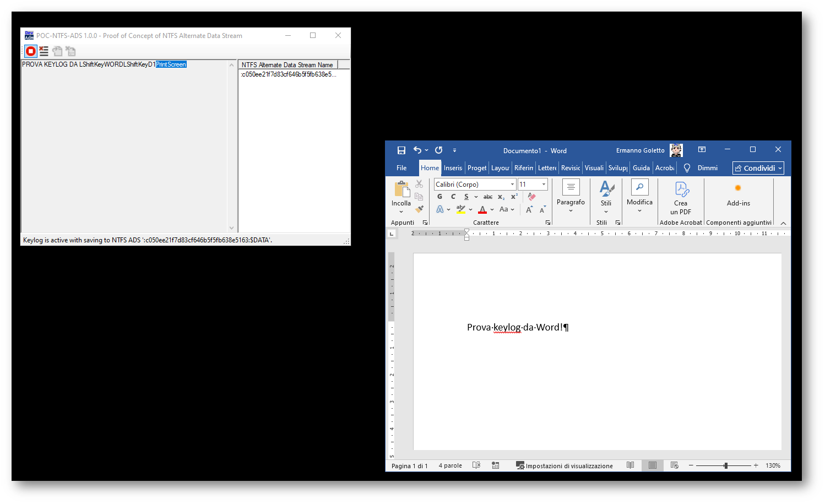Click the ribbon display options button in Word
Image resolution: width=825 pixels, height=504 pixels.
coord(702,149)
